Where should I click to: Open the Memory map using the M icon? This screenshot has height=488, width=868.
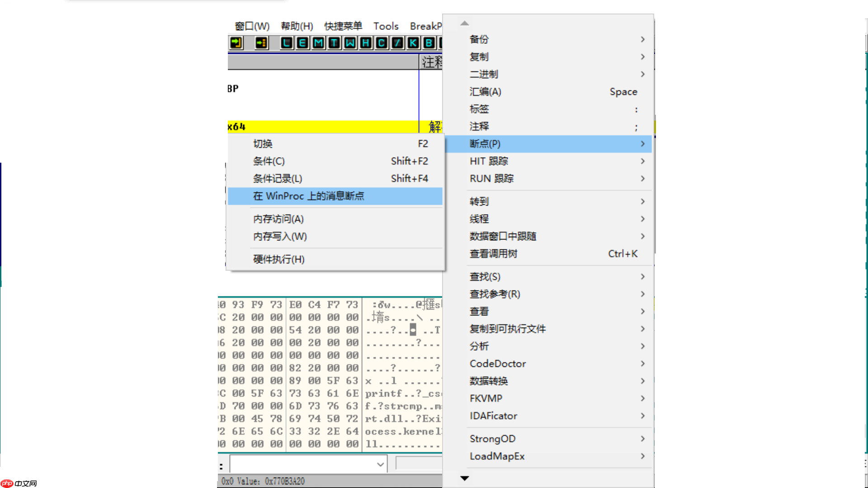[318, 42]
